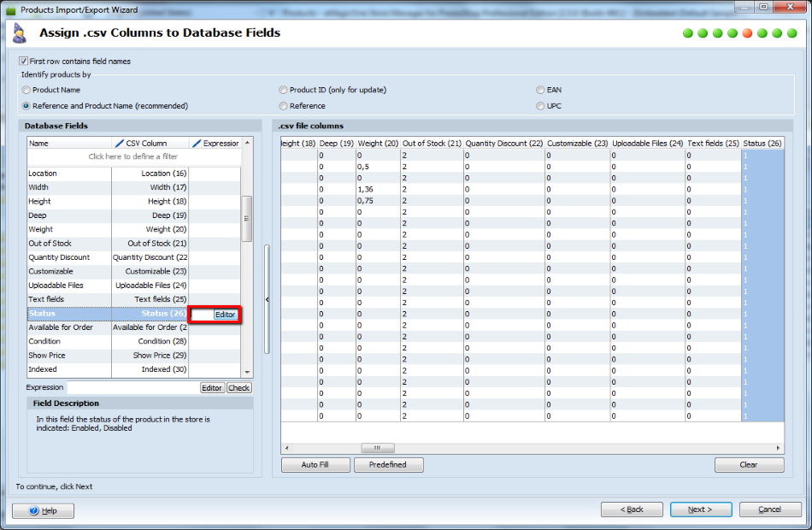Collapse the Database Fields panel via splitter arrow
The image size is (812, 530).
click(268, 299)
